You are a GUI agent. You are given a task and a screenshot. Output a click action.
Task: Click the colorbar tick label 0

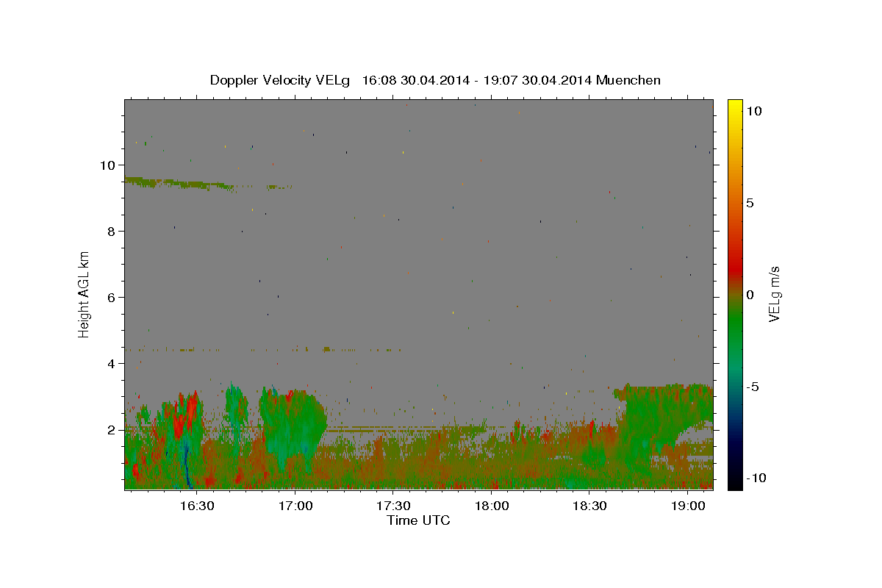750,295
